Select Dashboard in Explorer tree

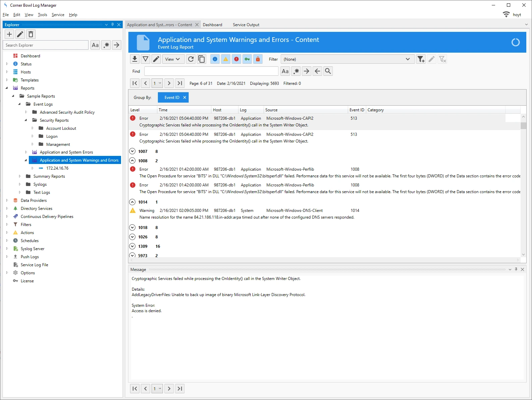30,56
